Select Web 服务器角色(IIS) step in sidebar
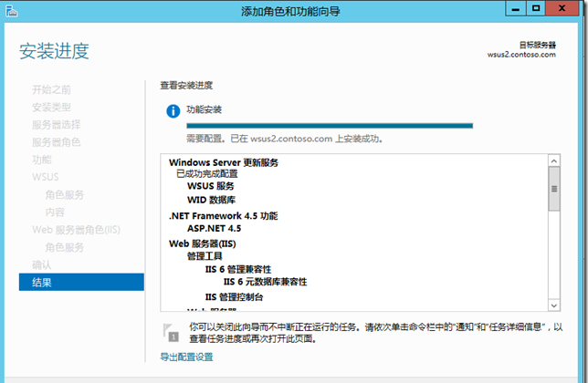The height and width of the screenshot is (383, 588). (x=76, y=230)
